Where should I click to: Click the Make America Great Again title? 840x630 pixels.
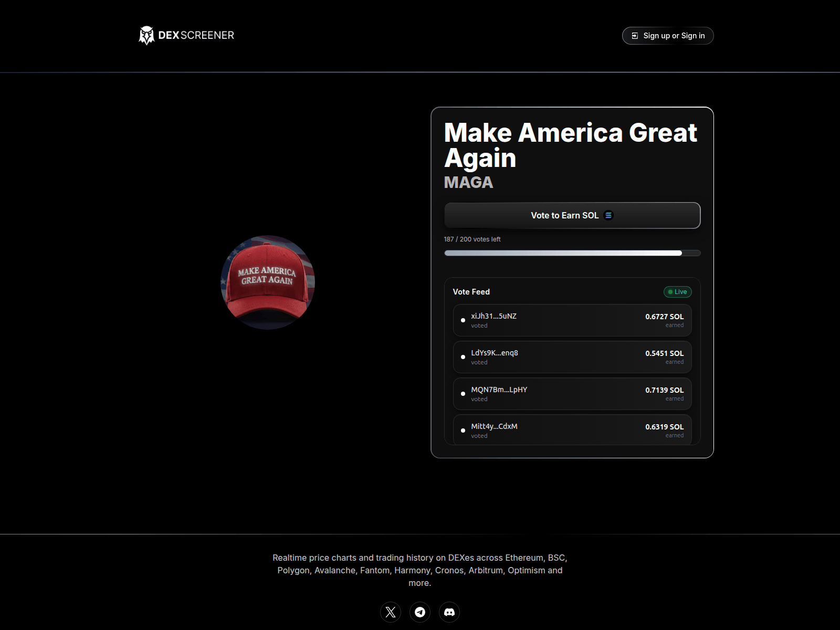click(x=571, y=145)
